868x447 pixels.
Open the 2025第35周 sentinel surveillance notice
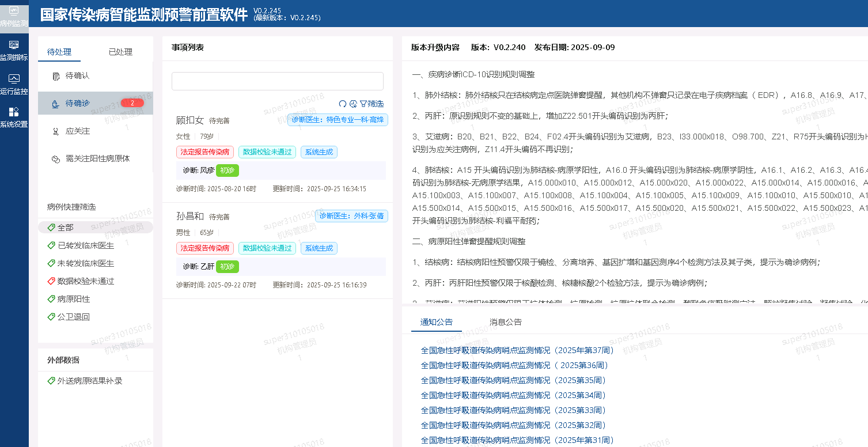coord(514,380)
